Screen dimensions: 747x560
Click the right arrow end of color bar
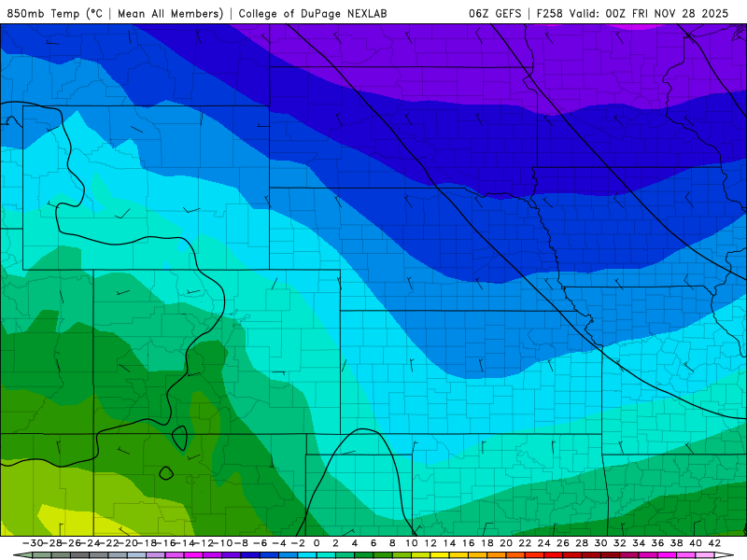click(x=725, y=555)
